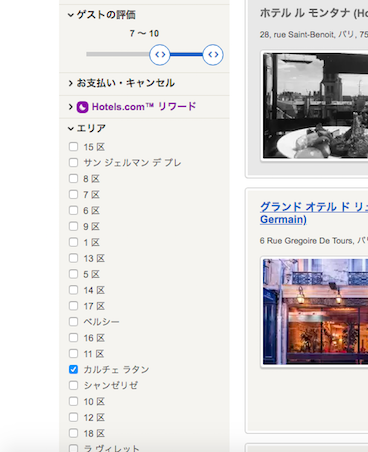Click the blue guest rating slider track

pos(186,54)
